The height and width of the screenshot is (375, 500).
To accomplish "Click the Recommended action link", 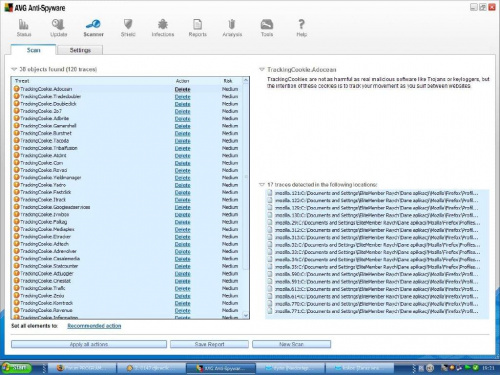I will [x=94, y=326].
